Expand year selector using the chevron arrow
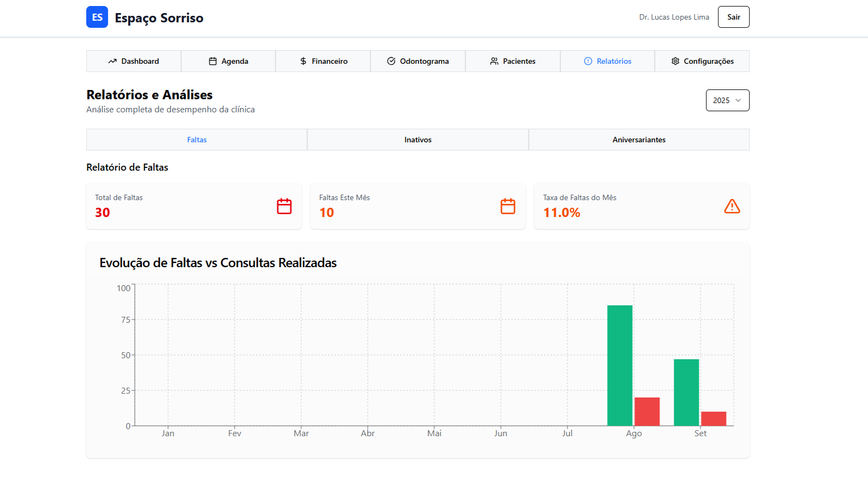The image size is (868, 488). 738,100
